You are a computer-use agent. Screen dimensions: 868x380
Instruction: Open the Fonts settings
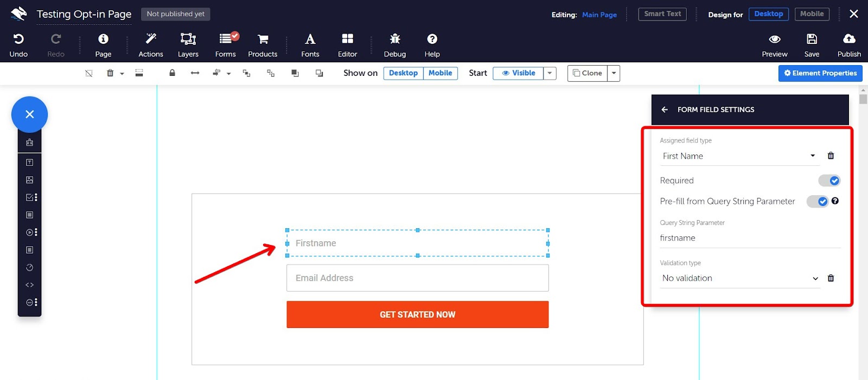pyautogui.click(x=310, y=45)
